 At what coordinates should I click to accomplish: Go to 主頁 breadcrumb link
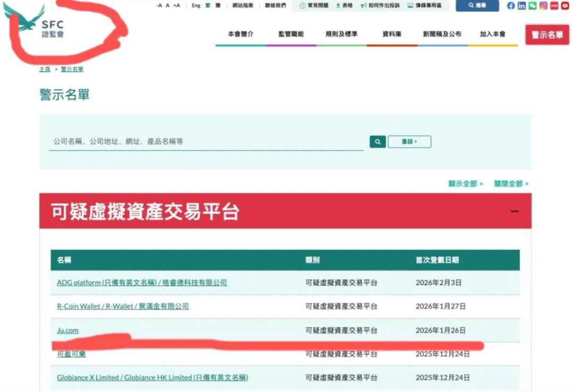click(x=45, y=69)
